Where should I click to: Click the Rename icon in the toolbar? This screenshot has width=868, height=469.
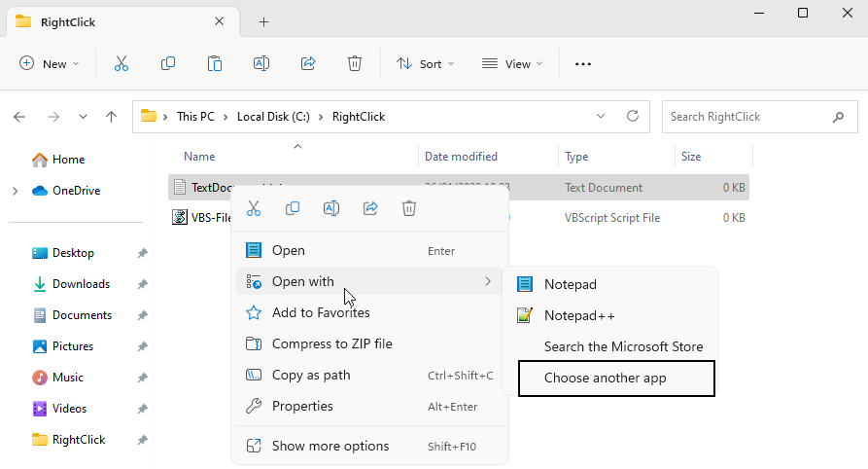pyautogui.click(x=261, y=63)
